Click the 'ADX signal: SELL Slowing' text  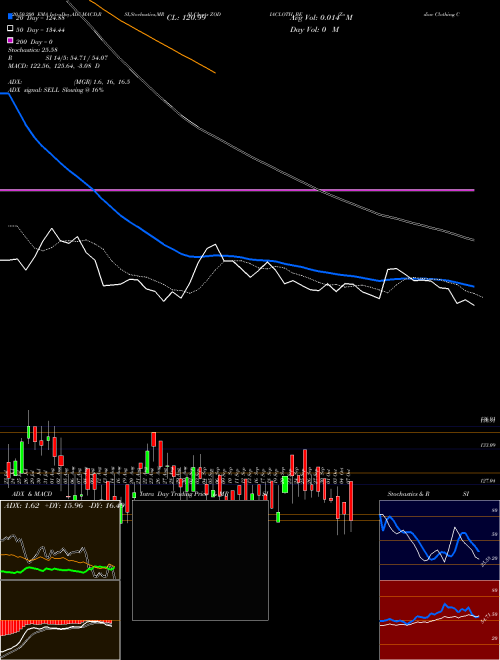[x=56, y=90]
